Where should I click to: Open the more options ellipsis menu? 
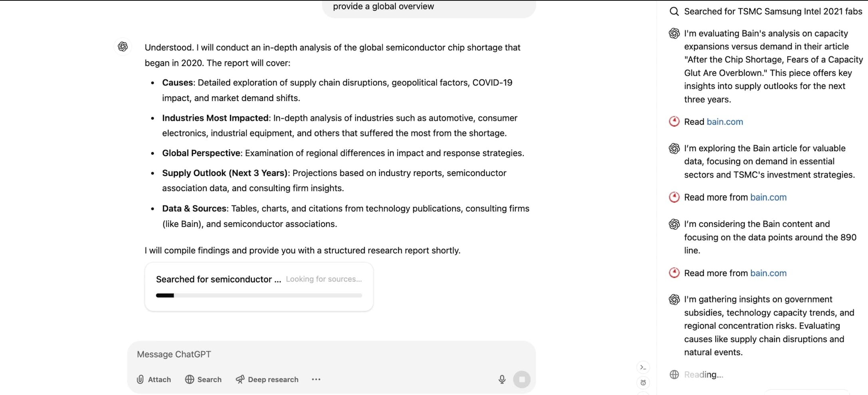pos(316,379)
